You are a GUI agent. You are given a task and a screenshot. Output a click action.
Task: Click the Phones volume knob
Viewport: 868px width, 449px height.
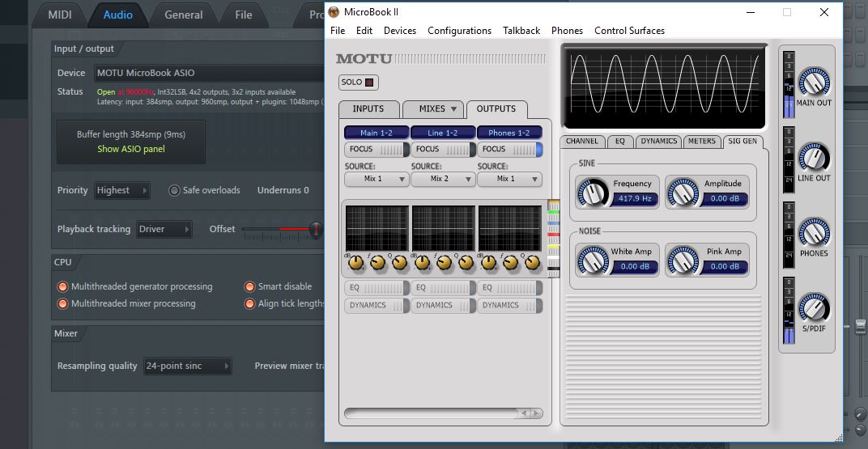(x=813, y=232)
